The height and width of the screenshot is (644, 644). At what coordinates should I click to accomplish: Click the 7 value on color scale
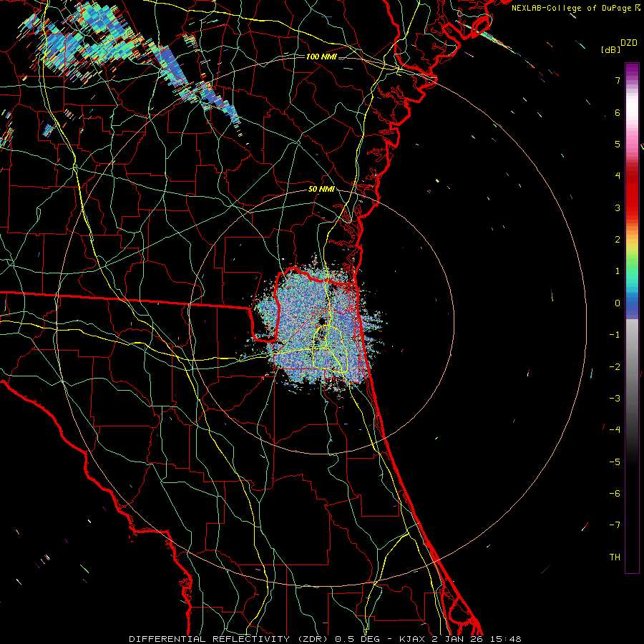[x=618, y=80]
